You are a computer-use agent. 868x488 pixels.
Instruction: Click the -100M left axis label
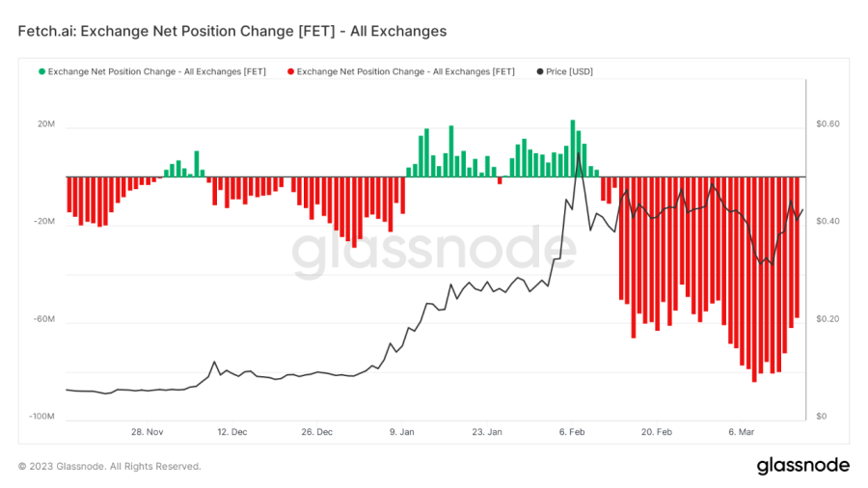42,416
